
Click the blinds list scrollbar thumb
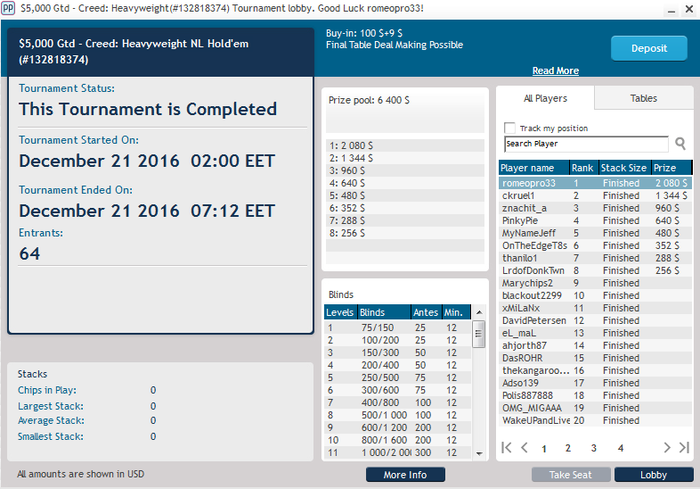[x=479, y=334]
